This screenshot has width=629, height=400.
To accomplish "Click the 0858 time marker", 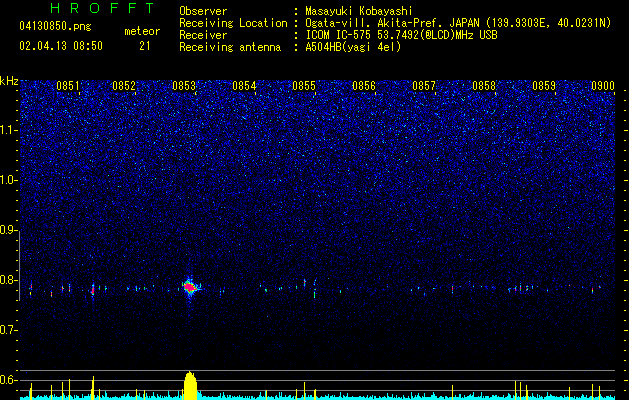I will [x=484, y=86].
